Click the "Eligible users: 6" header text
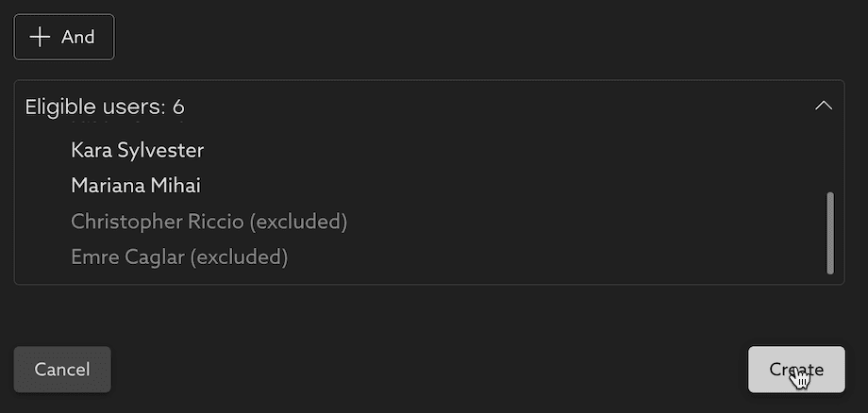868x413 pixels. [104, 107]
